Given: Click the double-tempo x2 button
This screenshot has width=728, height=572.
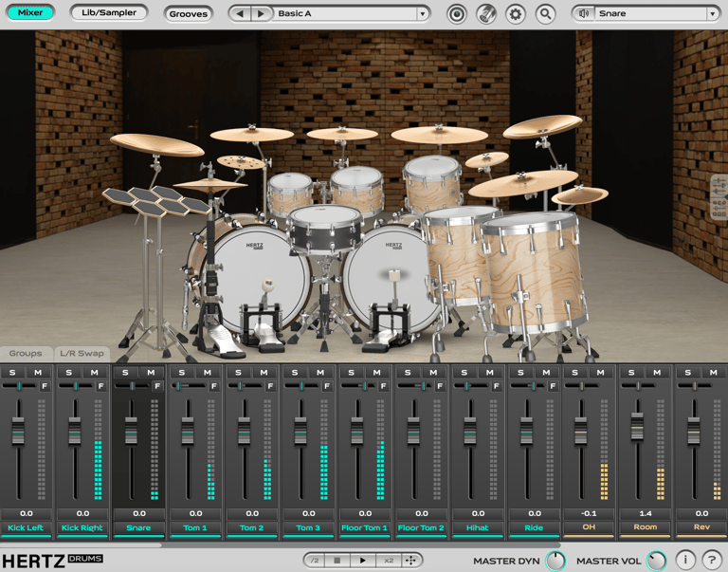Looking at the screenshot, I should [389, 561].
